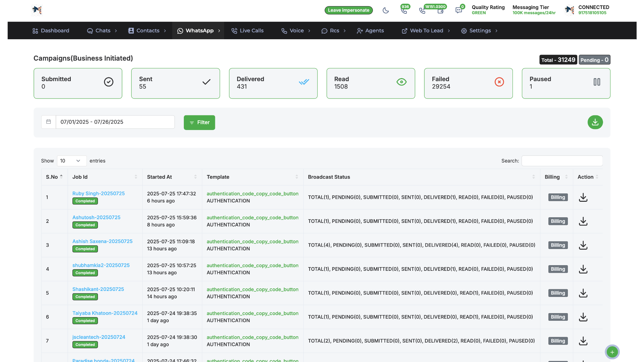Open the chat notifications icon with 0 badge

click(x=459, y=10)
